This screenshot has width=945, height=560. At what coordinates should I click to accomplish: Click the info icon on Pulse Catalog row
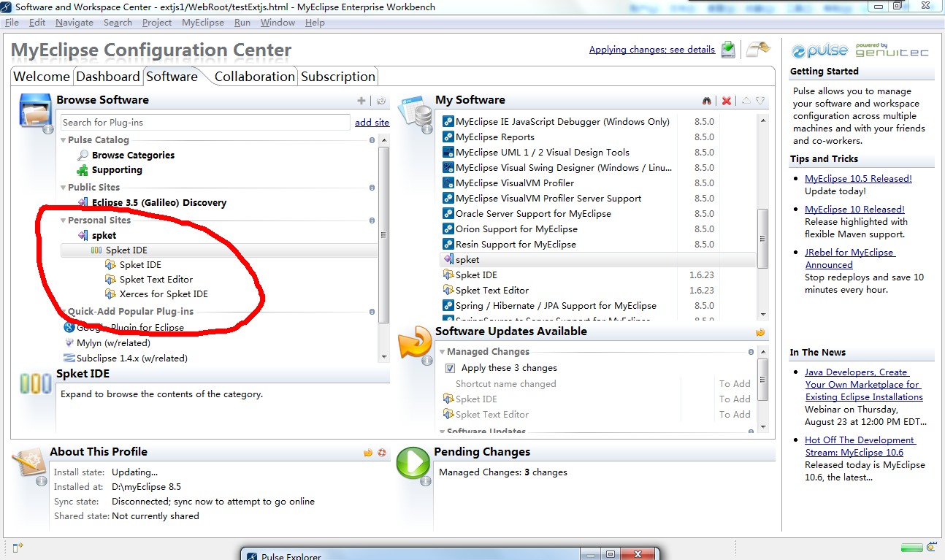coord(372,140)
